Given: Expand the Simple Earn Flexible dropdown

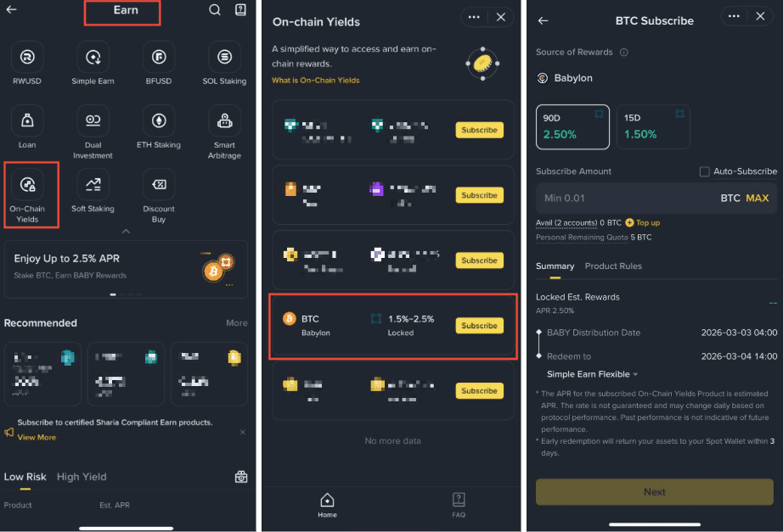Looking at the screenshot, I should tap(592, 374).
